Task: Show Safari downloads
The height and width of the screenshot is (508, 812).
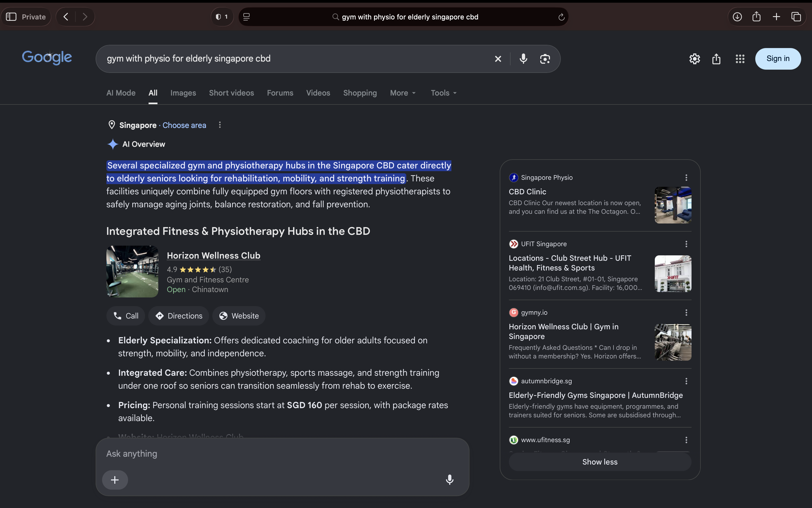Action: (737, 17)
